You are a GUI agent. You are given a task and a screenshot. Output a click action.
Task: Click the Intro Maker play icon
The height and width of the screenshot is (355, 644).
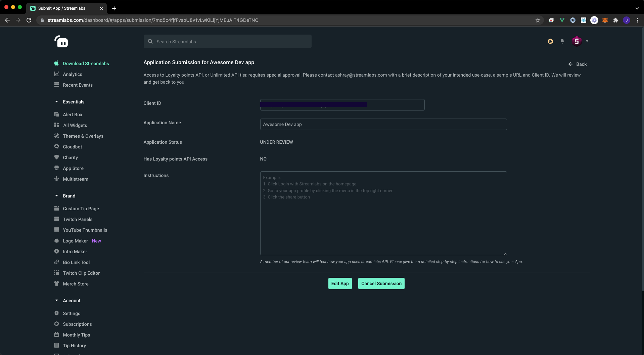tap(56, 251)
